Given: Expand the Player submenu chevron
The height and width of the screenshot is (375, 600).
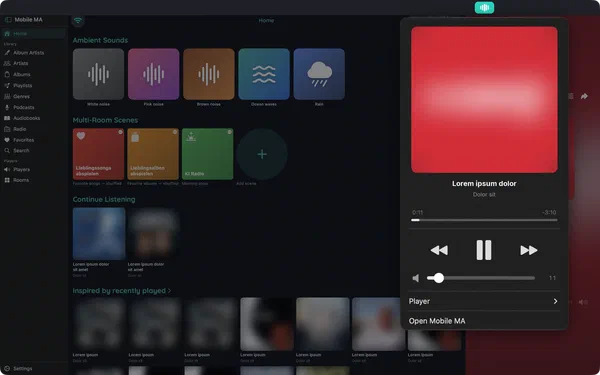Looking at the screenshot, I should (555, 302).
